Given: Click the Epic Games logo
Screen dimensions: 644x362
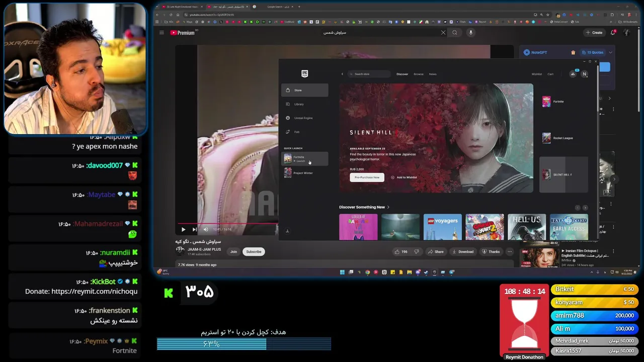Looking at the screenshot, I should 304,73.
